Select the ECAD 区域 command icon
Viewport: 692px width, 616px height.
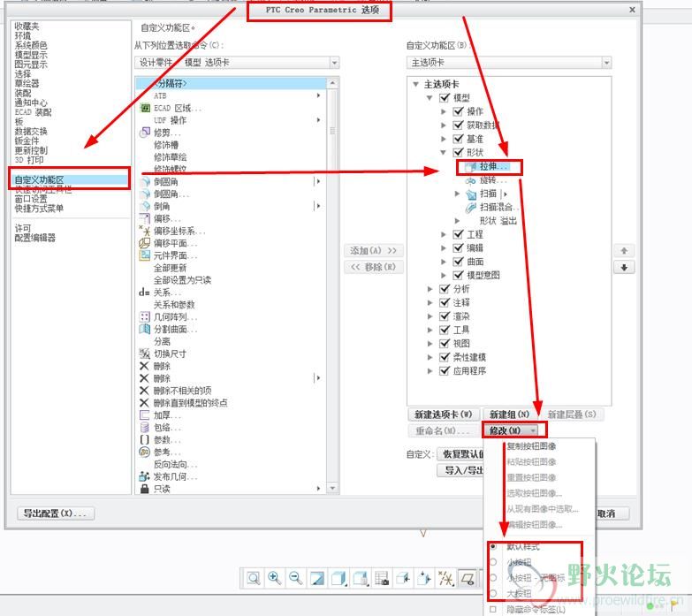(145, 108)
